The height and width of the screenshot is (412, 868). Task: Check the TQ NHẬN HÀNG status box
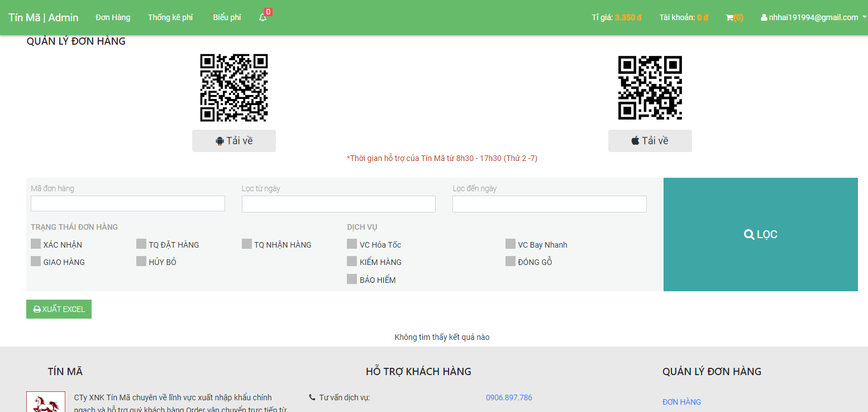point(247,244)
